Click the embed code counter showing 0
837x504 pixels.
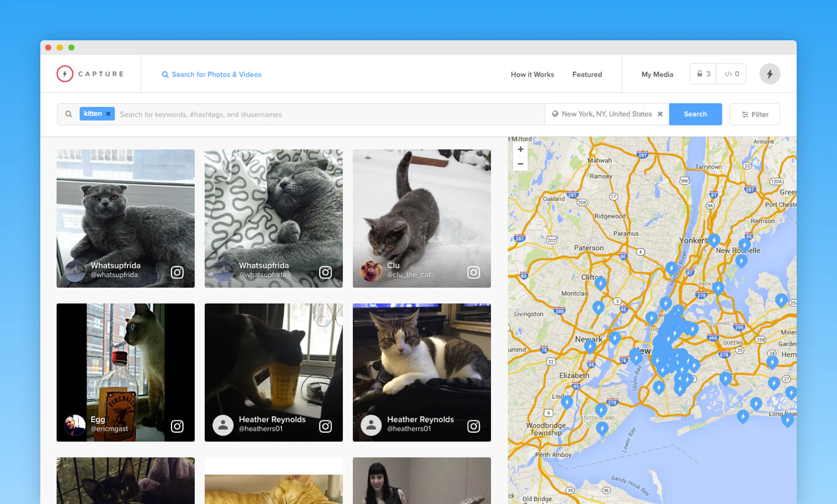point(732,74)
